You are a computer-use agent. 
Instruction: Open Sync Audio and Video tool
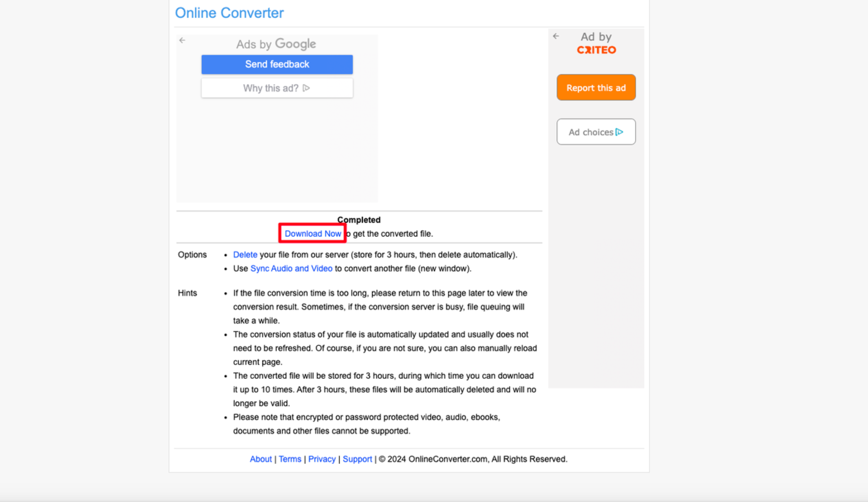(x=291, y=268)
